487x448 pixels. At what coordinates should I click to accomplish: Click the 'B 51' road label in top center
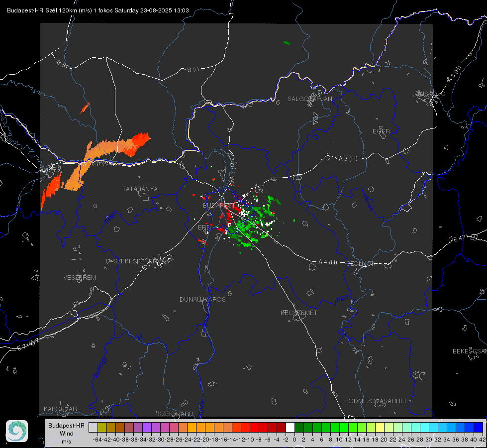193,70
